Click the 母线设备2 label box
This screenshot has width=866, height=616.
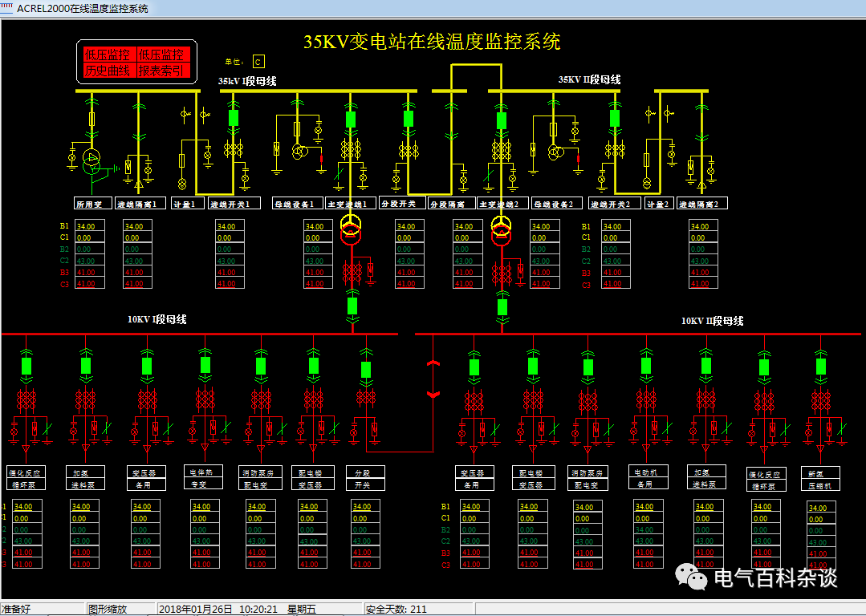[x=557, y=203]
